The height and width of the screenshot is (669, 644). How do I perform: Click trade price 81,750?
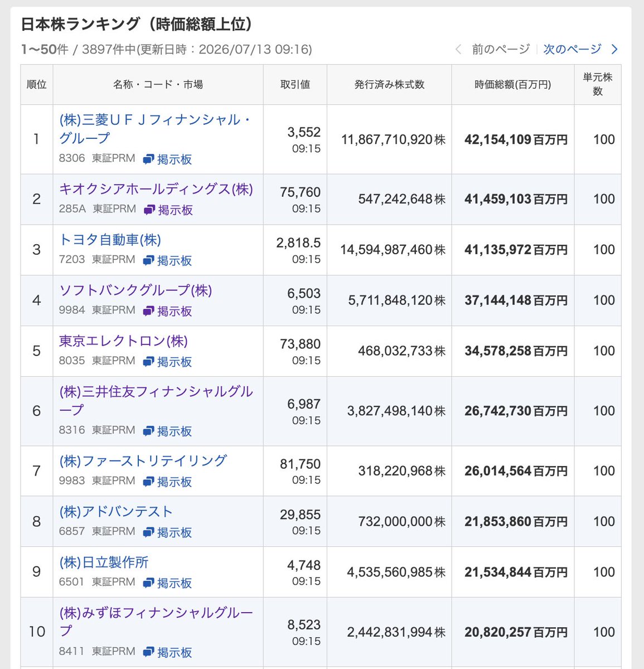point(301,464)
